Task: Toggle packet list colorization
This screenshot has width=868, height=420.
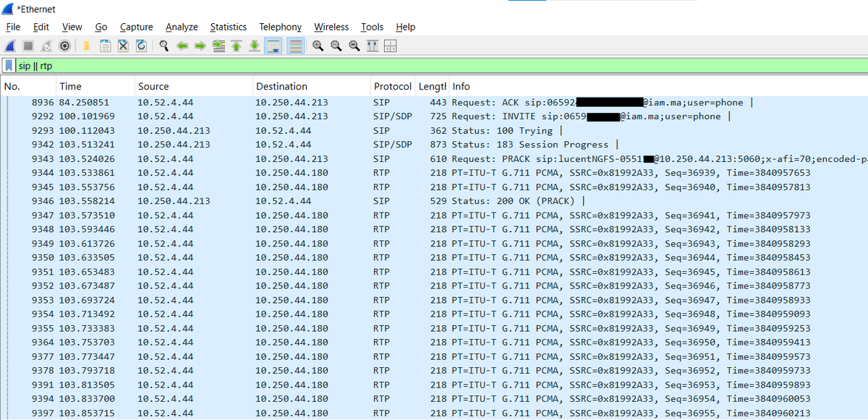Action: point(294,46)
